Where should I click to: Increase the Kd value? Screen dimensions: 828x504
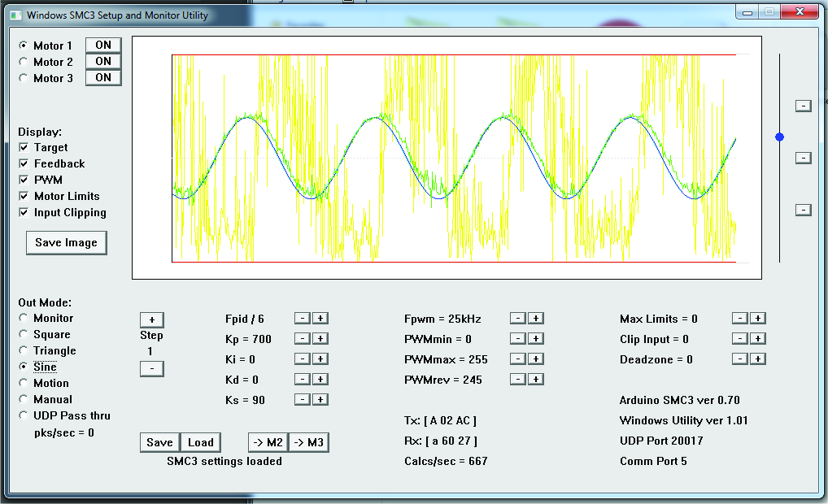(320, 379)
